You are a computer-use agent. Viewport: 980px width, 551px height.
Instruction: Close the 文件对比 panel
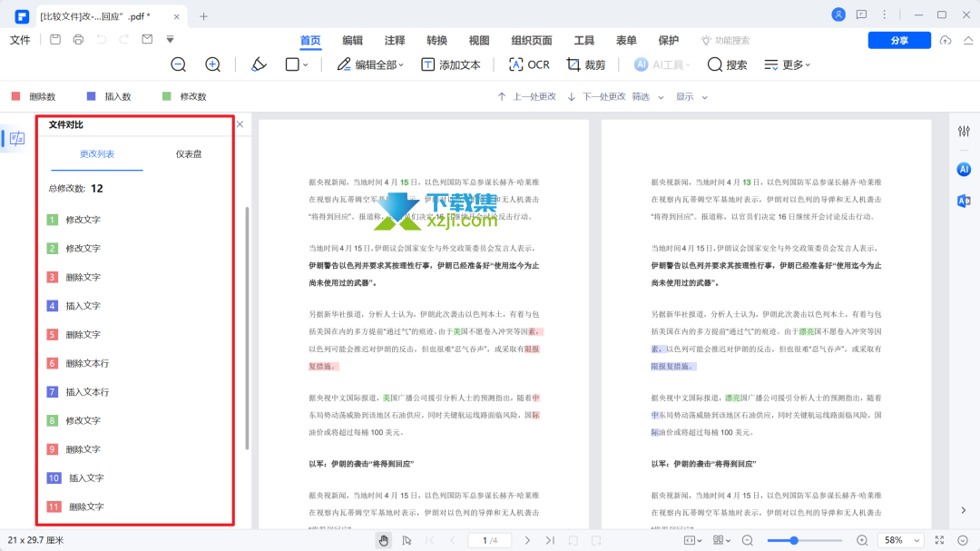click(240, 124)
